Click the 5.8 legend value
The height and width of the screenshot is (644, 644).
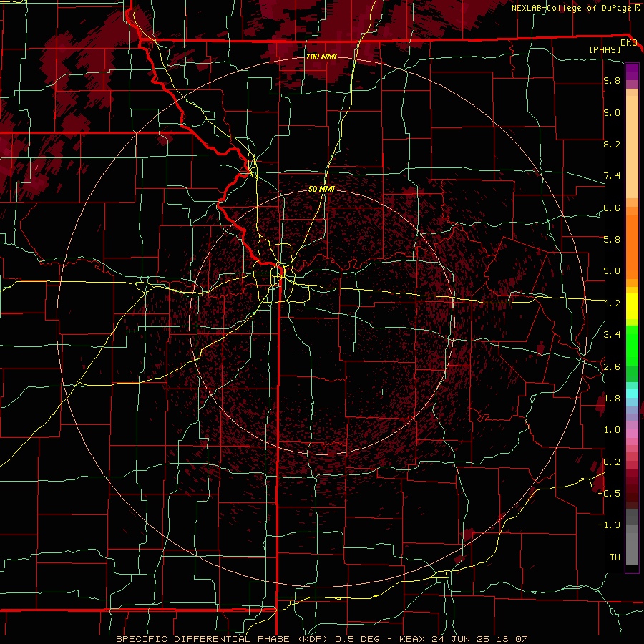click(x=612, y=240)
